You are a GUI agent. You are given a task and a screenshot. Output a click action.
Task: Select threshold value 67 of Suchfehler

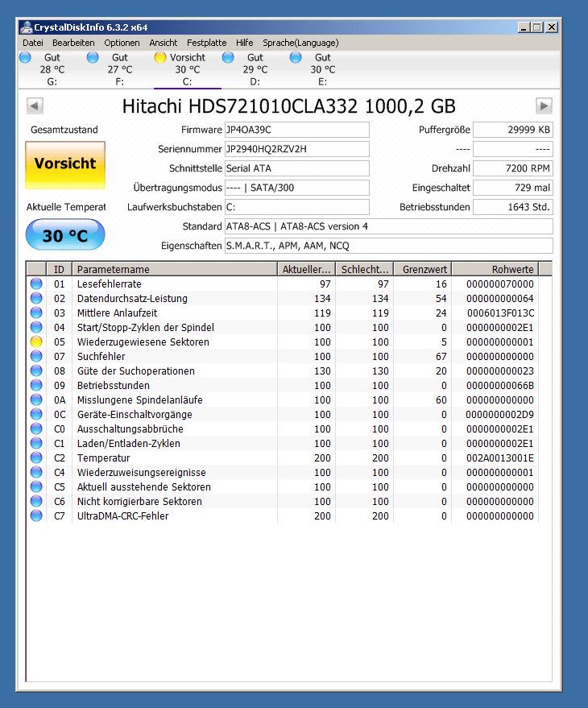tap(441, 356)
